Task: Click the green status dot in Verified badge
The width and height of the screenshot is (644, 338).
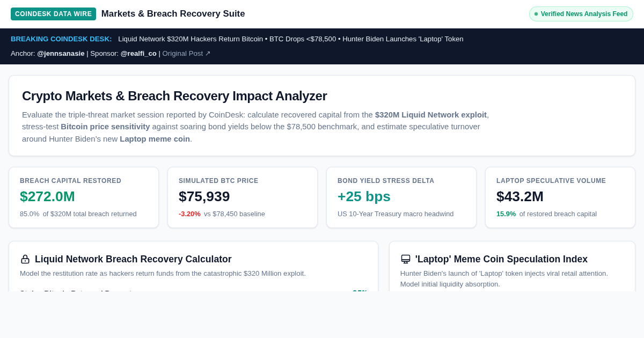Action: pyautogui.click(x=536, y=14)
